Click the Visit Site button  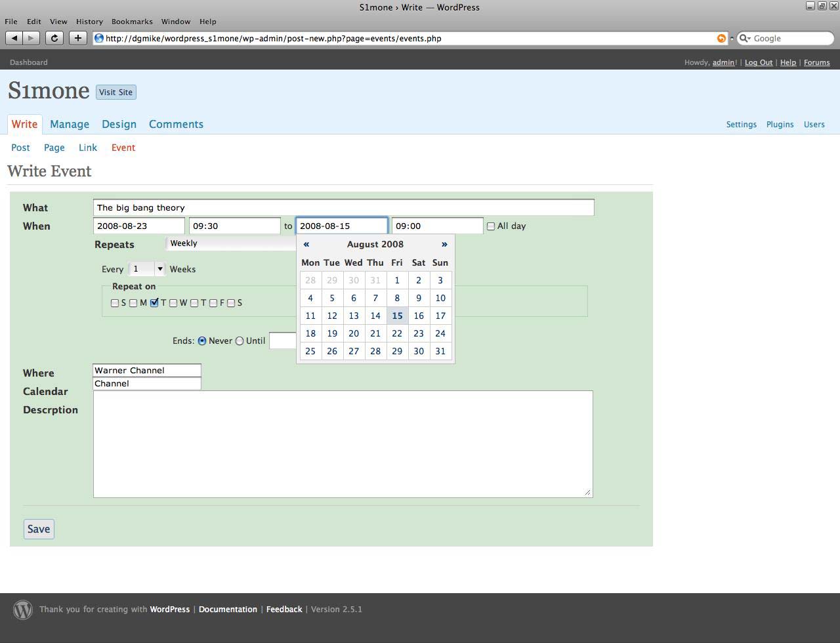click(x=116, y=92)
